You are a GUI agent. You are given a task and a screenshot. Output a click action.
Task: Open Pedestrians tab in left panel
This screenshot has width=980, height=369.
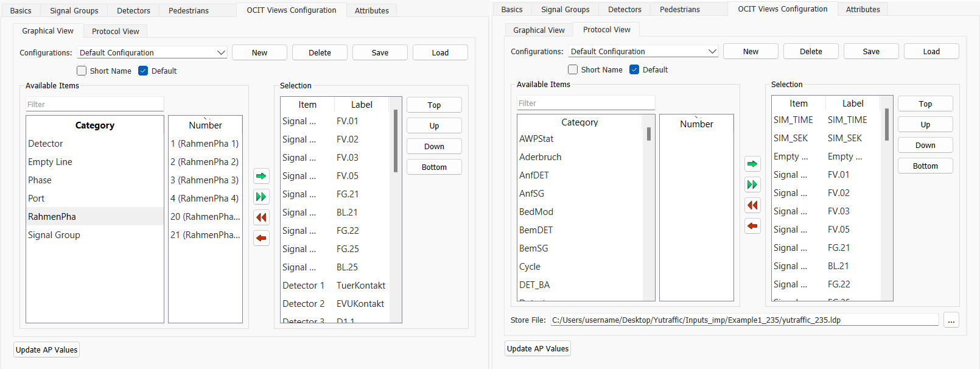pos(189,11)
